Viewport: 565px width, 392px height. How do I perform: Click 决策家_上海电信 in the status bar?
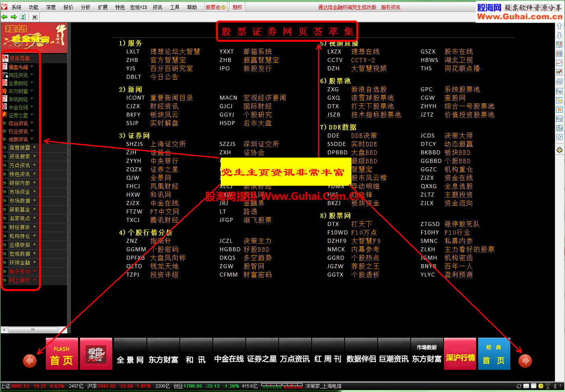click(x=323, y=386)
